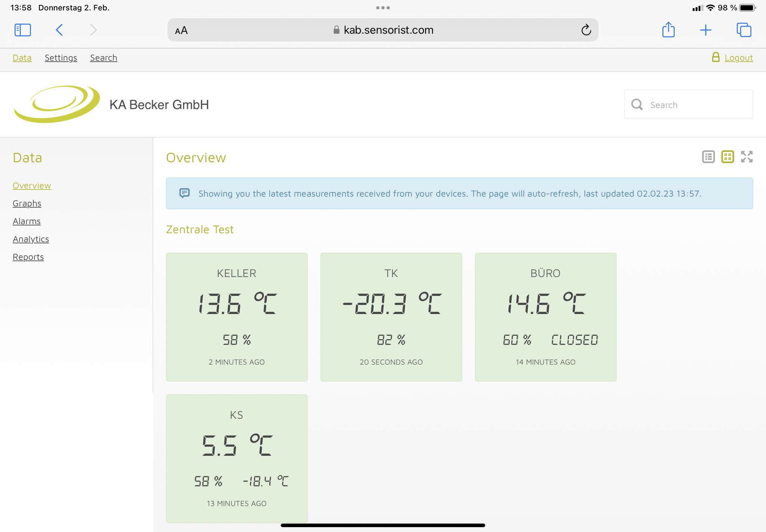The image size is (766, 532).
Task: Enter fullscreen with the expand arrows icon
Action: tap(747, 157)
